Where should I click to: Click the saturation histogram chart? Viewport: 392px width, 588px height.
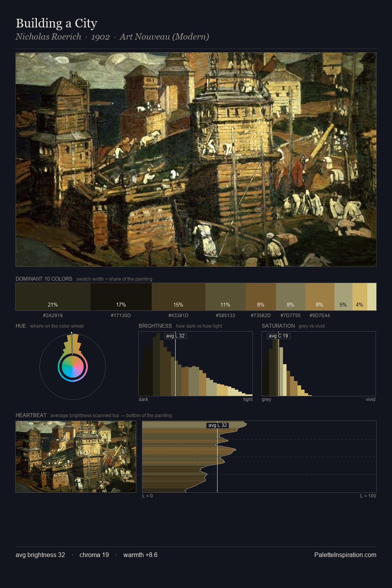coord(319,364)
